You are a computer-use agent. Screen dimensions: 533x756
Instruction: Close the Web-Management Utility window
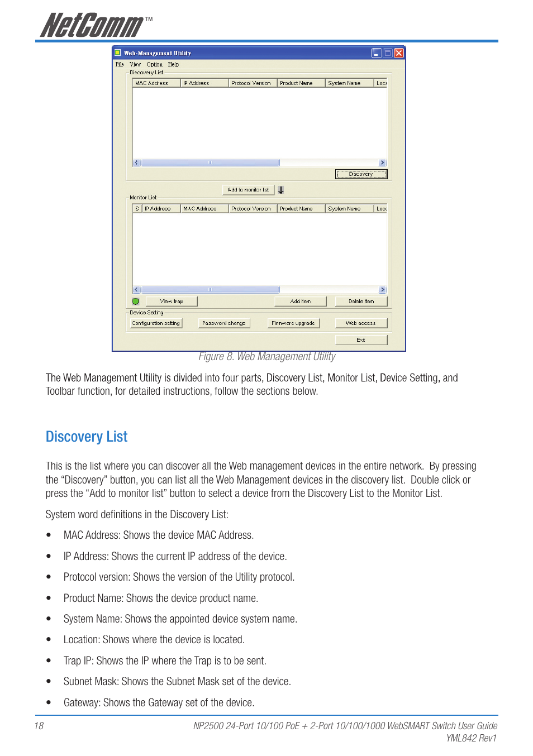399,53
